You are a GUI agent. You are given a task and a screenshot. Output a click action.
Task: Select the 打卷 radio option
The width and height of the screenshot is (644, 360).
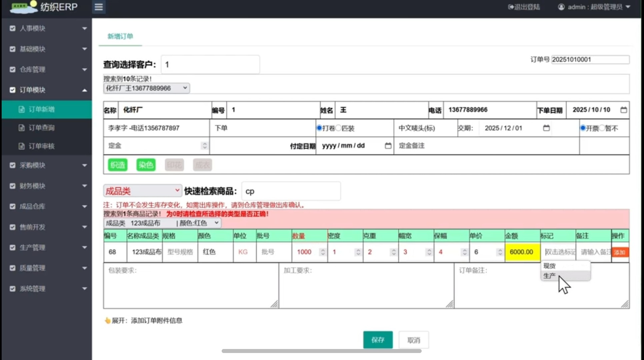click(319, 128)
